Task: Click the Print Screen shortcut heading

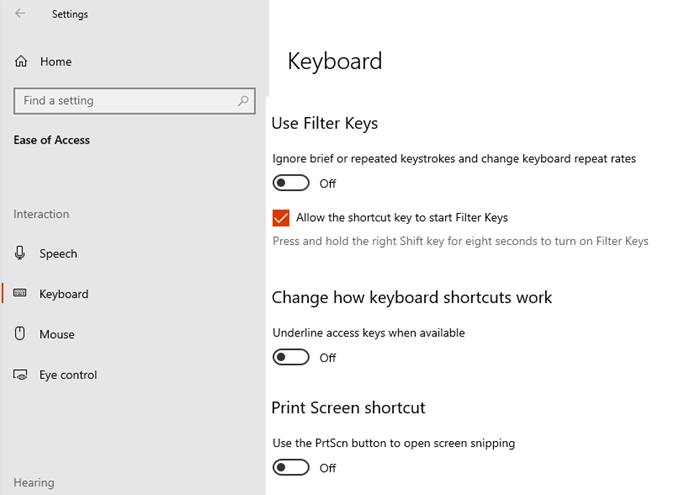Action: tap(348, 408)
